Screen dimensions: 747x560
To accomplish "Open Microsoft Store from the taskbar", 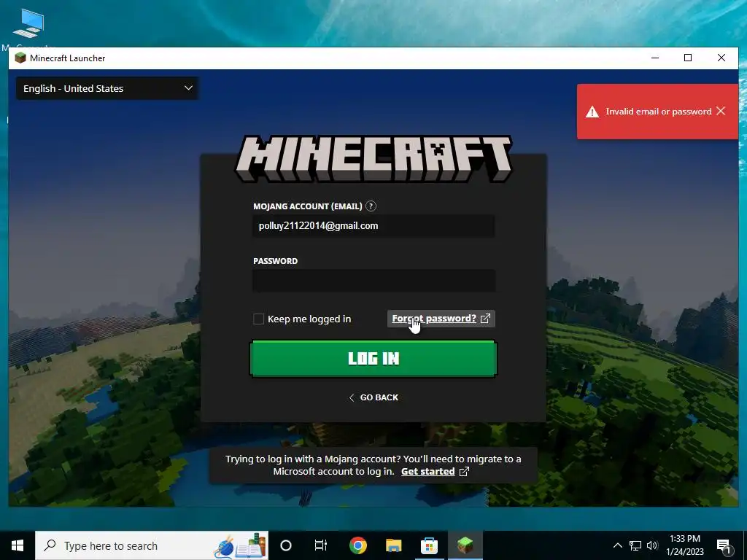I will pyautogui.click(x=429, y=545).
